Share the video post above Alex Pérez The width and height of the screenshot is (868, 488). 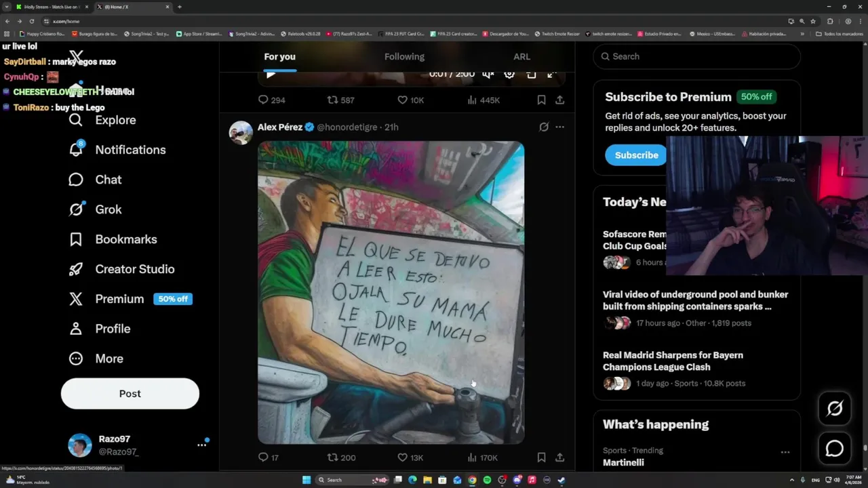559,100
